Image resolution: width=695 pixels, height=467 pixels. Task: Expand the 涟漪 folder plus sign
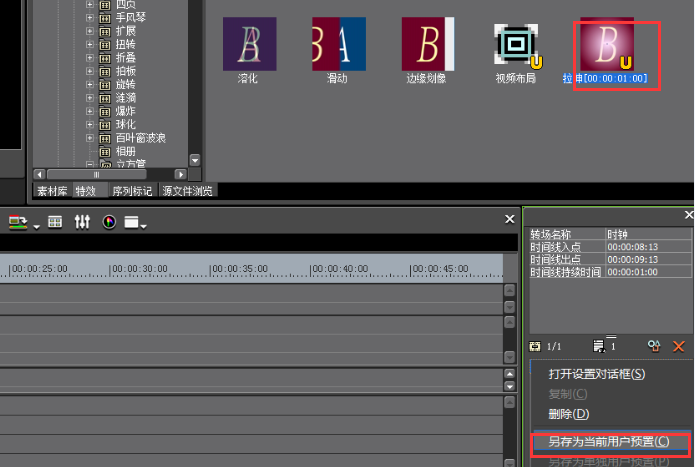tap(90, 97)
